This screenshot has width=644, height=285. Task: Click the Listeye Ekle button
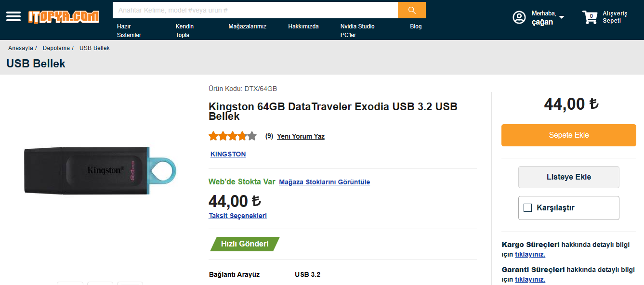[x=569, y=177]
